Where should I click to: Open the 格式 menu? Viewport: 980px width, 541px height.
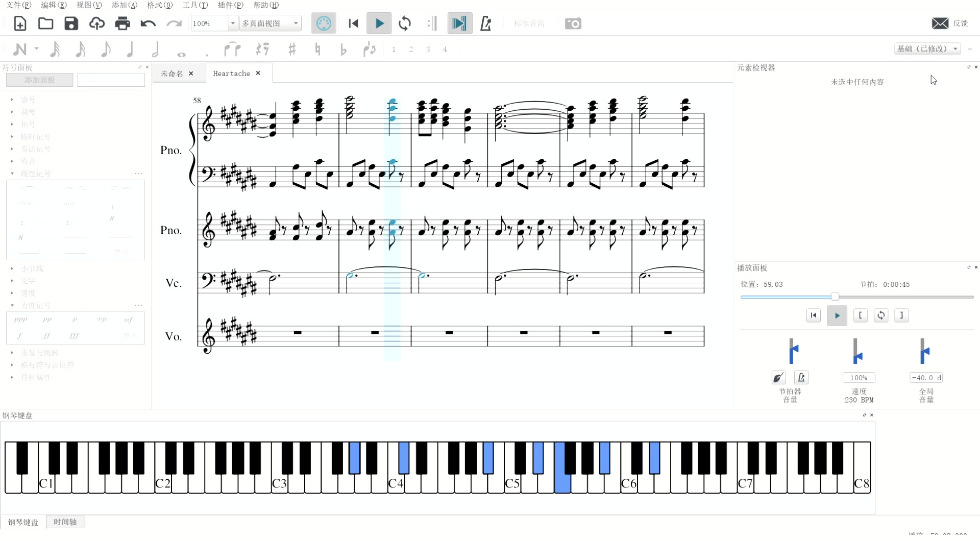coord(160,5)
